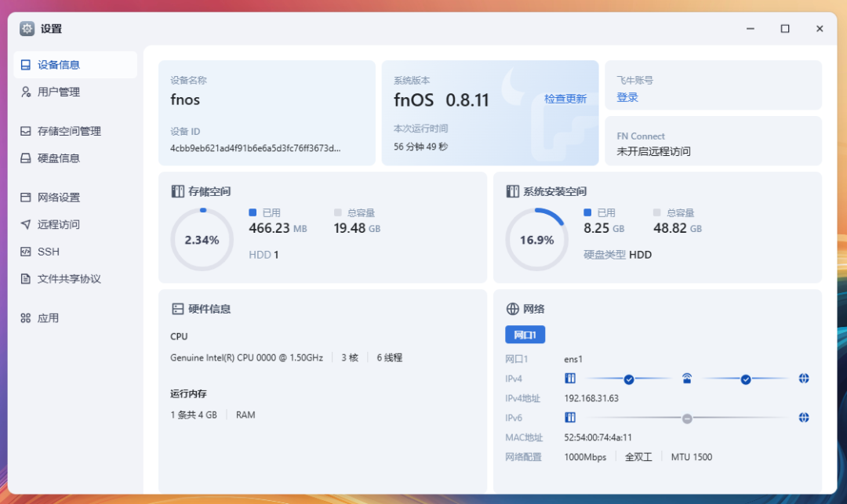Click 未开启远程访问 status text
The width and height of the screenshot is (847, 504).
[653, 151]
